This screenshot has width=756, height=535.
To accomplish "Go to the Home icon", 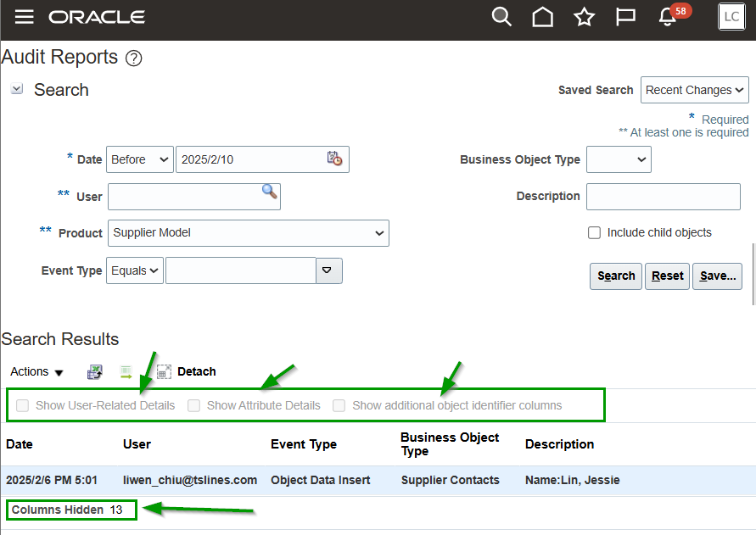I will (542, 17).
